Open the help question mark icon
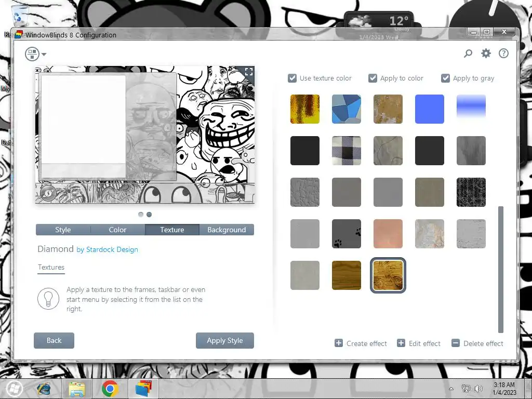This screenshot has height=399, width=532. click(x=503, y=54)
